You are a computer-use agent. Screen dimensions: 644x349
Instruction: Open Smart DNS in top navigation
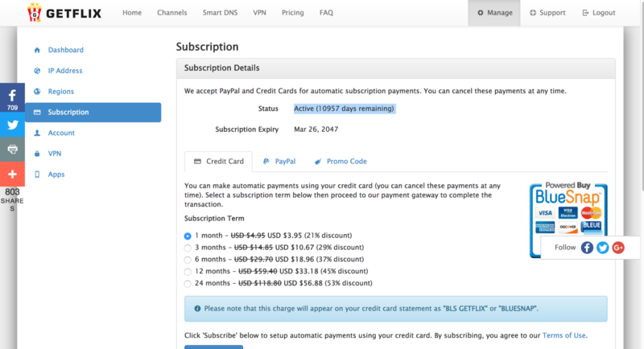220,13
